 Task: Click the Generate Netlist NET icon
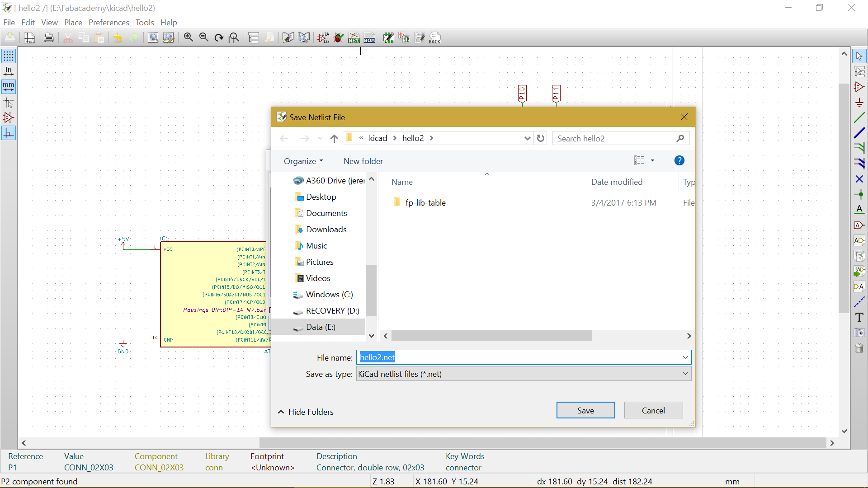pos(354,38)
